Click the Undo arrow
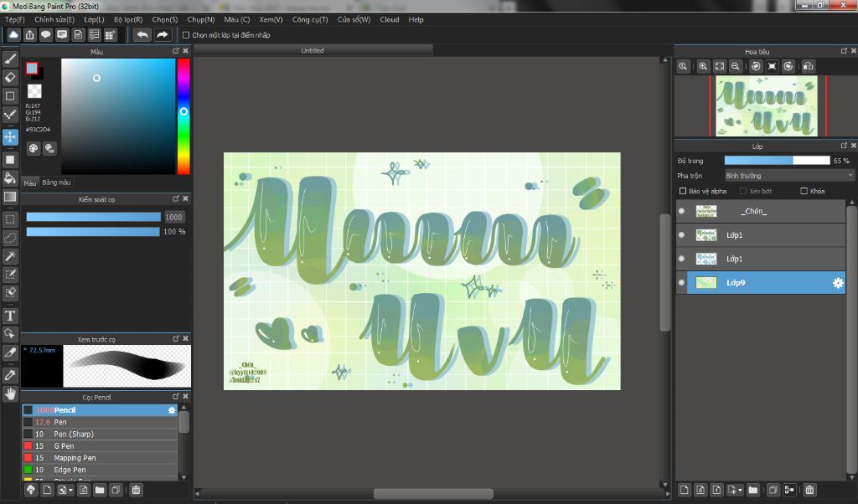Viewport: 858px width, 504px height. (x=142, y=35)
